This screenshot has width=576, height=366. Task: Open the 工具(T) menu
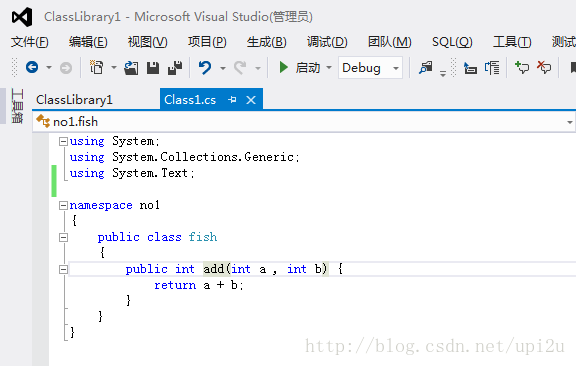pyautogui.click(x=512, y=42)
